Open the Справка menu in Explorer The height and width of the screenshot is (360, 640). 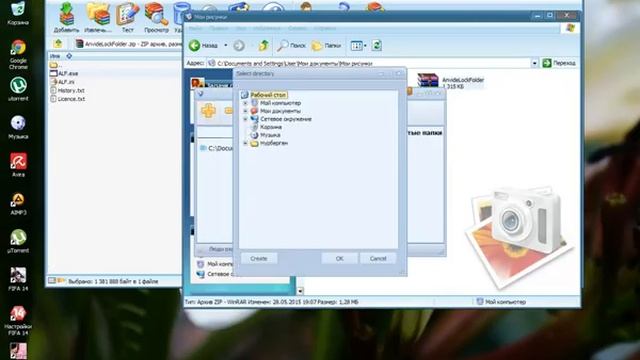coord(325,29)
